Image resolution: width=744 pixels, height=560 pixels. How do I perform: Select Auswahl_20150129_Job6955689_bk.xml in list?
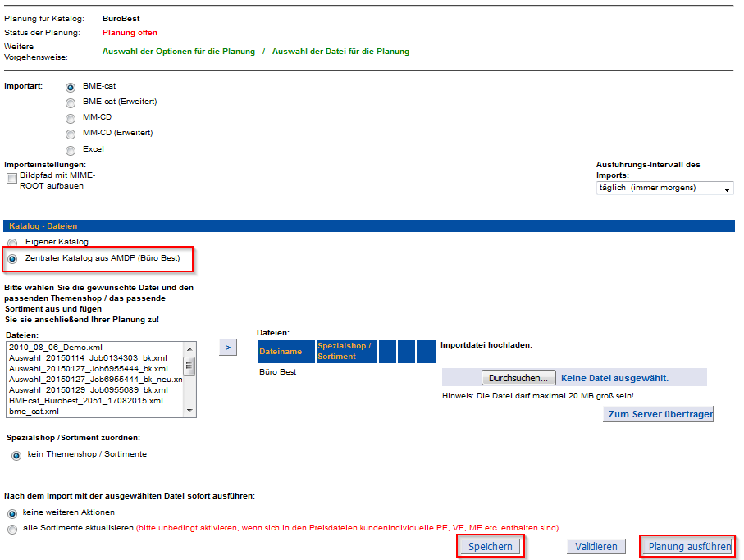[89, 390]
